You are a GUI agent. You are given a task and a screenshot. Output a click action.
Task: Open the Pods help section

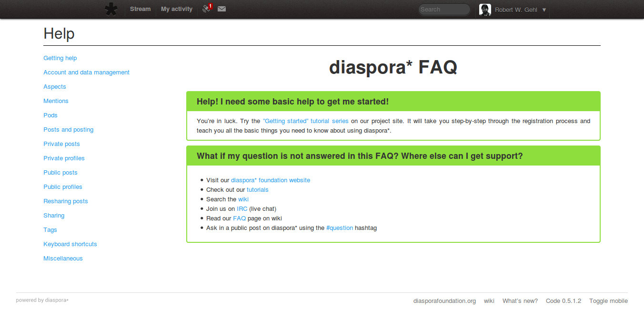coord(50,115)
